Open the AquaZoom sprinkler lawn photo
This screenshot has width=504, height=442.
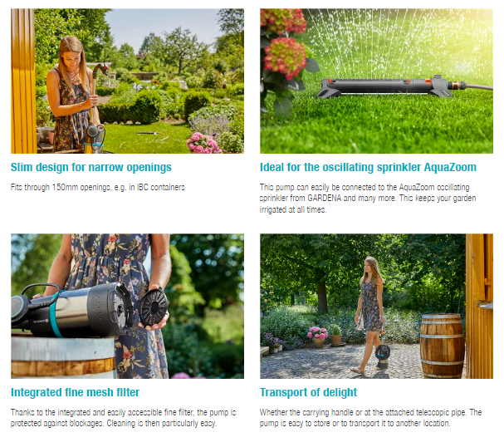tap(376, 81)
